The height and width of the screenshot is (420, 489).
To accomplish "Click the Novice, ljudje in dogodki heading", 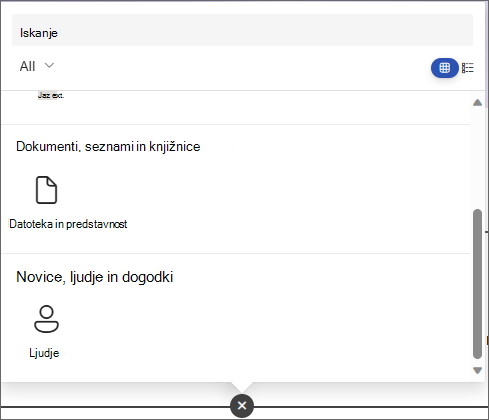I will point(95,277).
